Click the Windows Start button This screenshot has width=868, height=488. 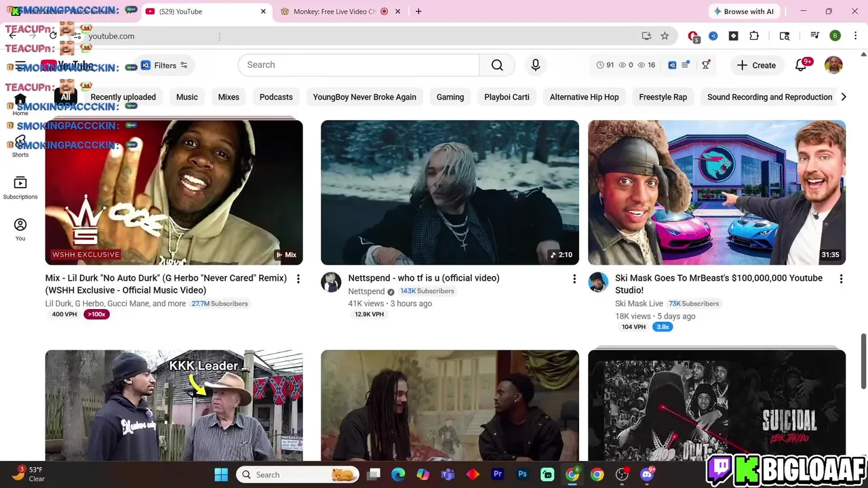pos(221,474)
